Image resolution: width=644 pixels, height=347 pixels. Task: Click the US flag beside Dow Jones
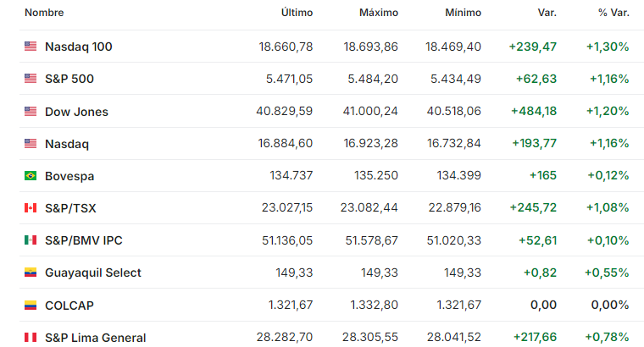pos(31,111)
